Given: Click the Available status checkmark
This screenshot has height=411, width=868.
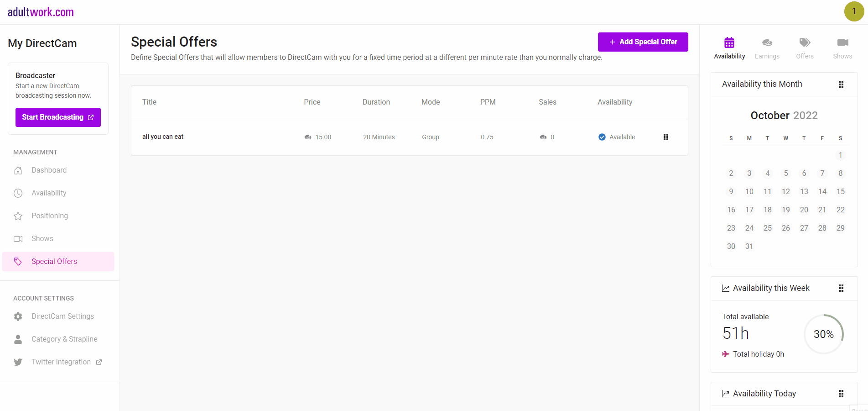Looking at the screenshot, I should click(x=602, y=137).
